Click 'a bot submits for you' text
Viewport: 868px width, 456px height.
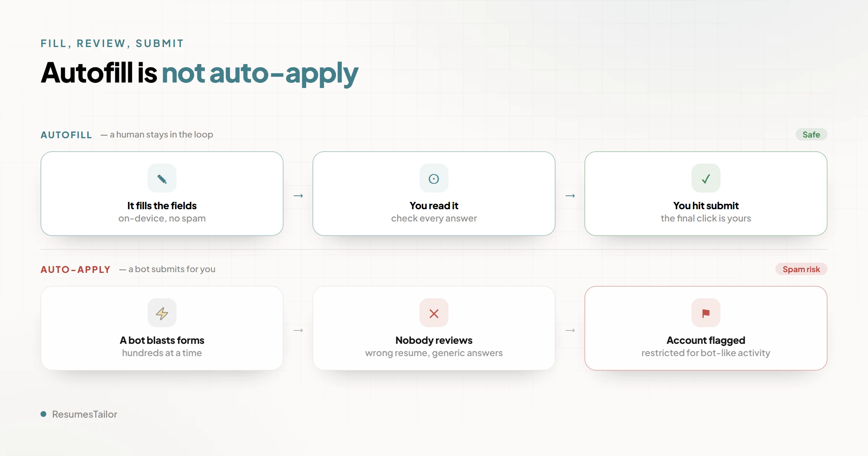172,269
